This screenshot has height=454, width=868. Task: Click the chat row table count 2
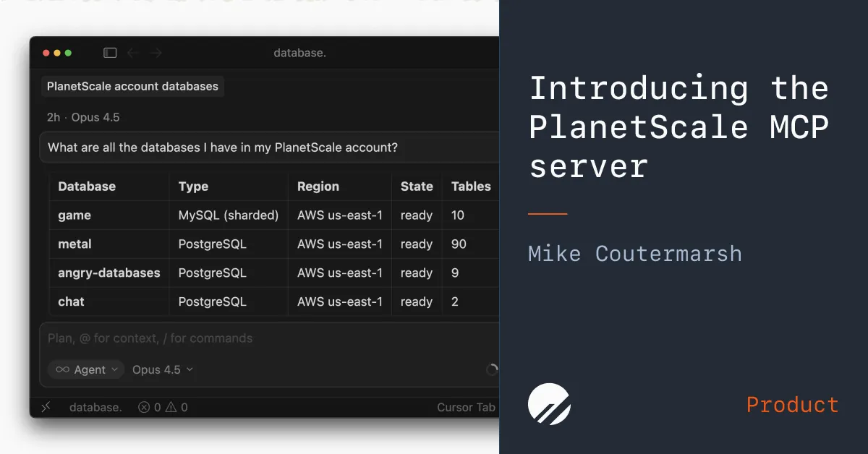pos(455,301)
